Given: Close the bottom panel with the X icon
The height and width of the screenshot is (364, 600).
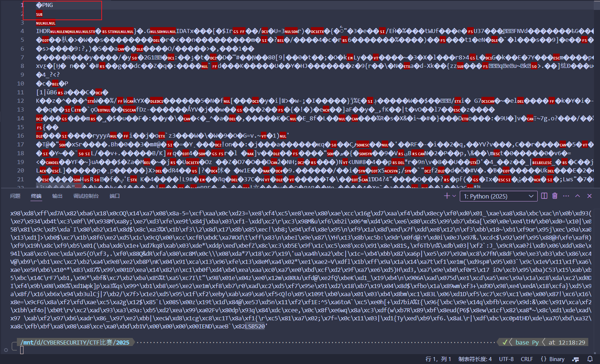Looking at the screenshot, I should (x=589, y=196).
